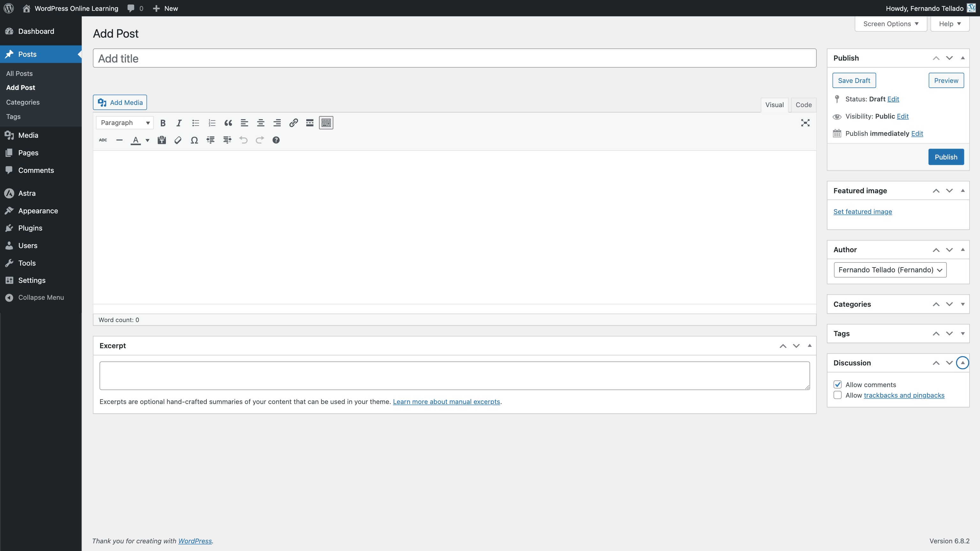This screenshot has width=980, height=551.
Task: Open the Paragraph style dropdown
Action: [x=124, y=122]
